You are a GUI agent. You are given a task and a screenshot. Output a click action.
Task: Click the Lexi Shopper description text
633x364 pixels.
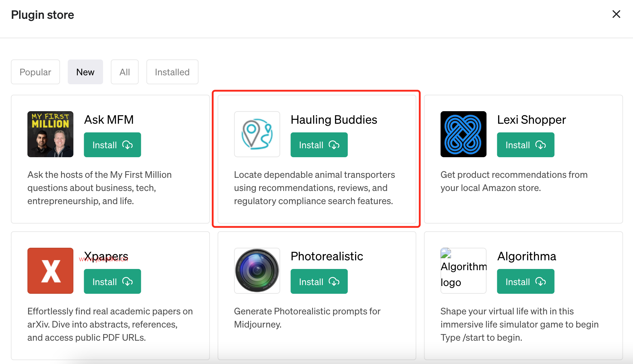514,181
